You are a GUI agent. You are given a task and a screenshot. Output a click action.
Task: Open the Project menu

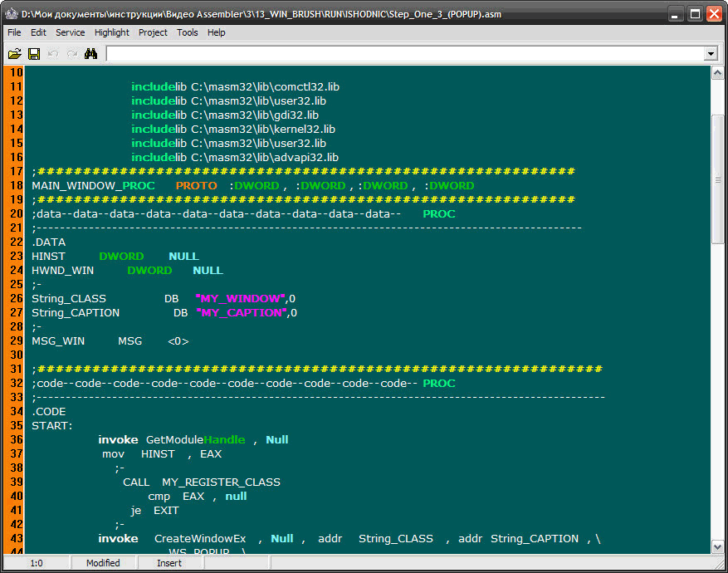(153, 32)
